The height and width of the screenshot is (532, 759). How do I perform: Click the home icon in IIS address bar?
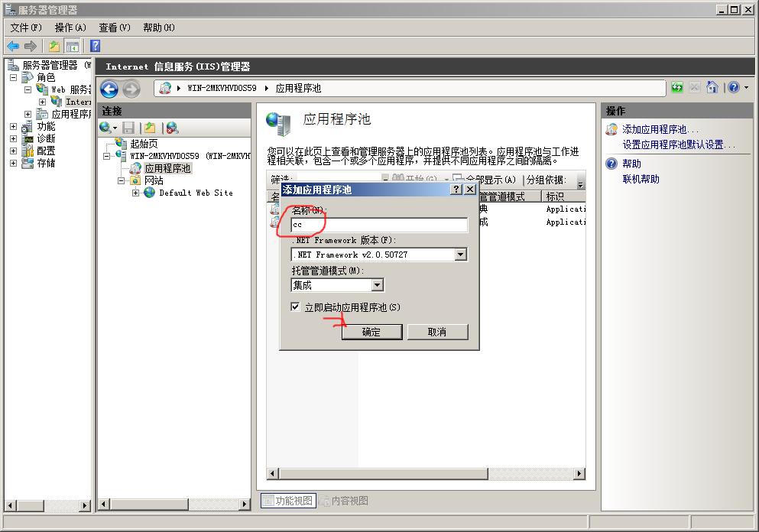(712, 88)
